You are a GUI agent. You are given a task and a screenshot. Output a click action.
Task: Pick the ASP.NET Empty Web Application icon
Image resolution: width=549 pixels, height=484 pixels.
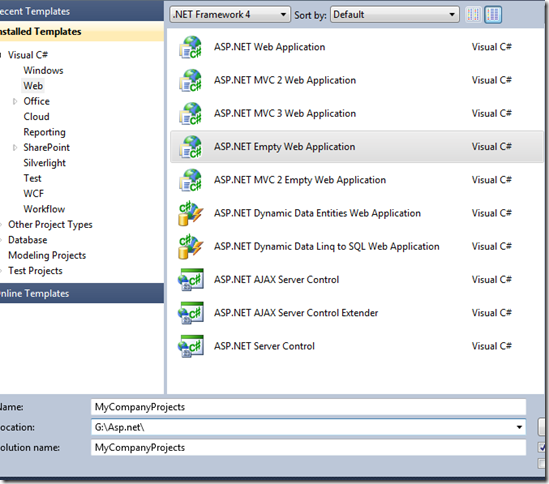click(x=190, y=147)
